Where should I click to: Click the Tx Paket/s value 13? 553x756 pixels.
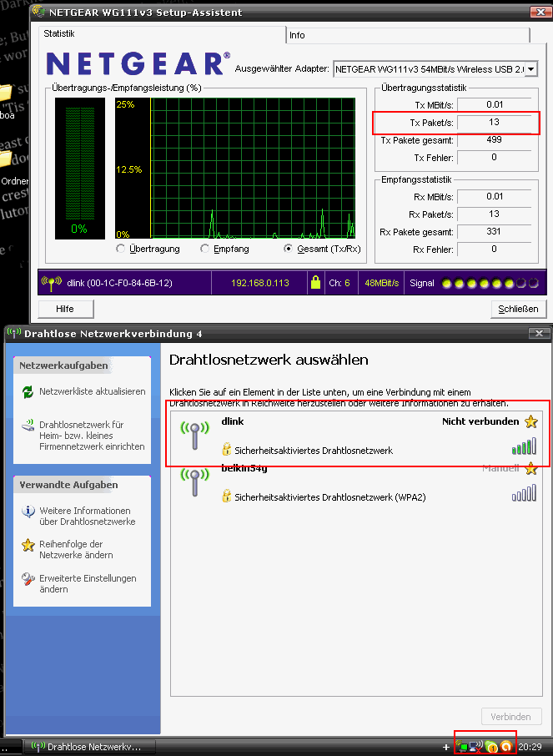pyautogui.click(x=494, y=123)
